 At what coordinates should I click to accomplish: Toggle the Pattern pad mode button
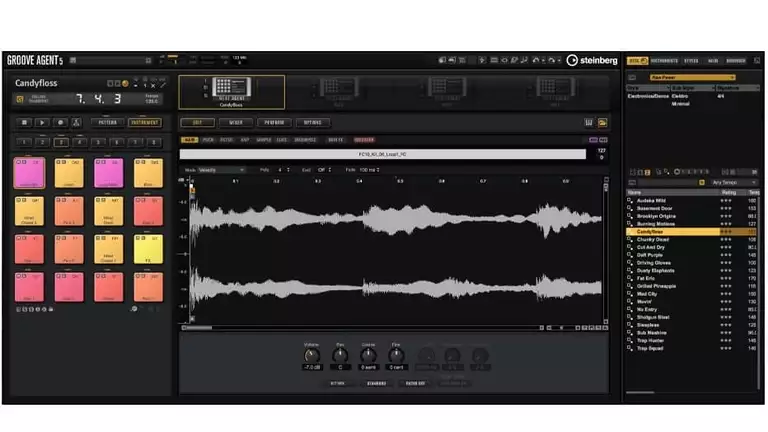(107, 122)
